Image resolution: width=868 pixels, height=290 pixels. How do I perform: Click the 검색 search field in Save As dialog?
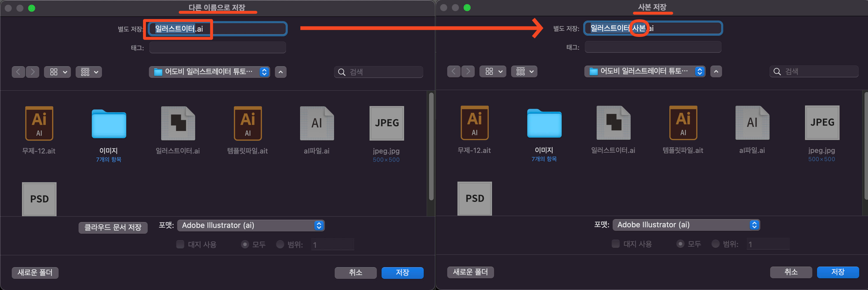tap(378, 72)
